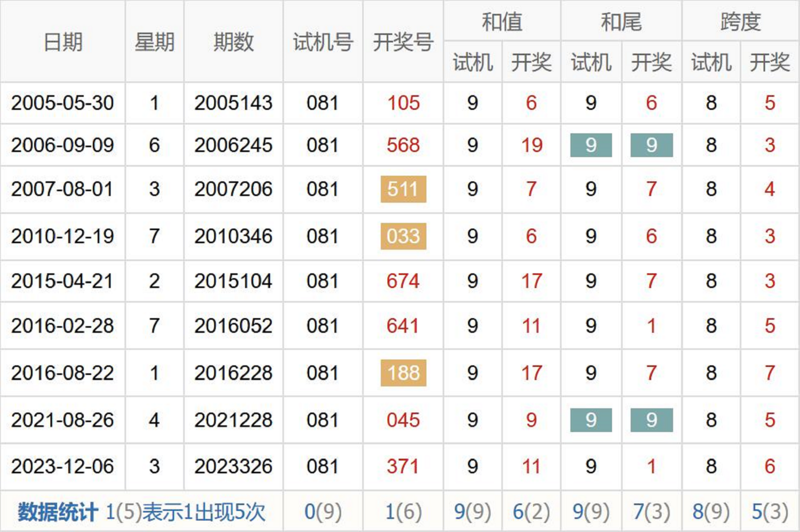Click the 开奖号 column header
The image size is (800, 532).
(x=403, y=42)
